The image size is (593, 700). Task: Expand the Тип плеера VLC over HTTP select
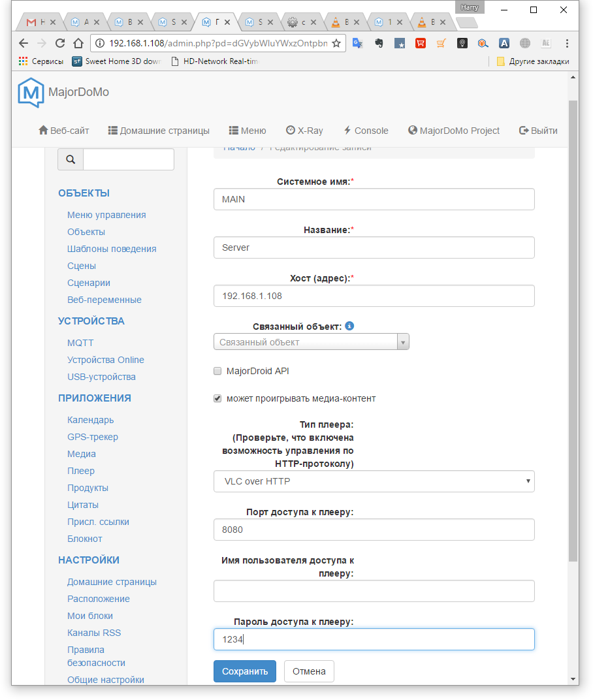[374, 481]
